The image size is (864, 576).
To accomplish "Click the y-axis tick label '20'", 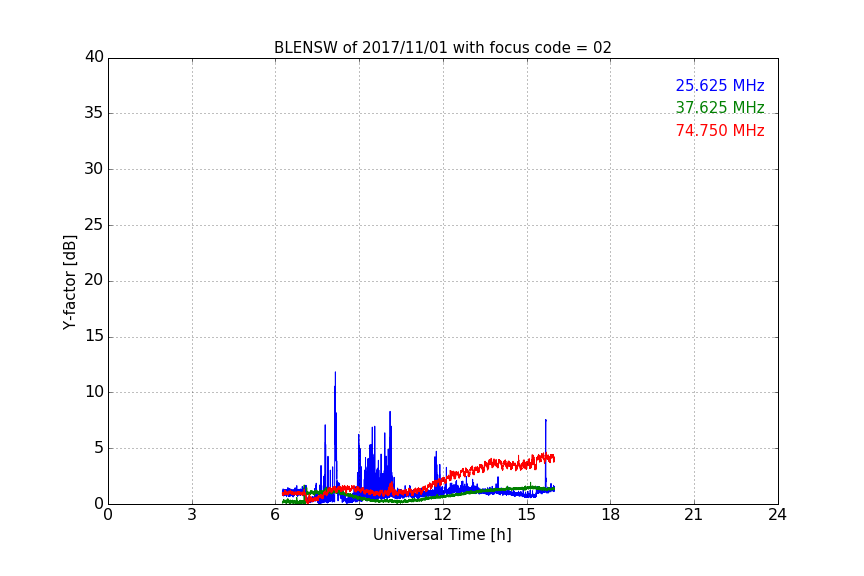I will pyautogui.click(x=94, y=280).
